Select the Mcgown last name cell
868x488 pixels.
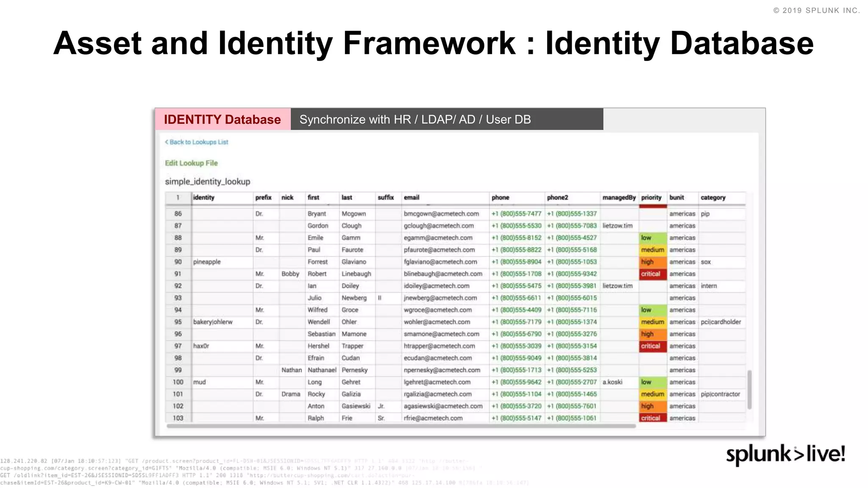357,214
